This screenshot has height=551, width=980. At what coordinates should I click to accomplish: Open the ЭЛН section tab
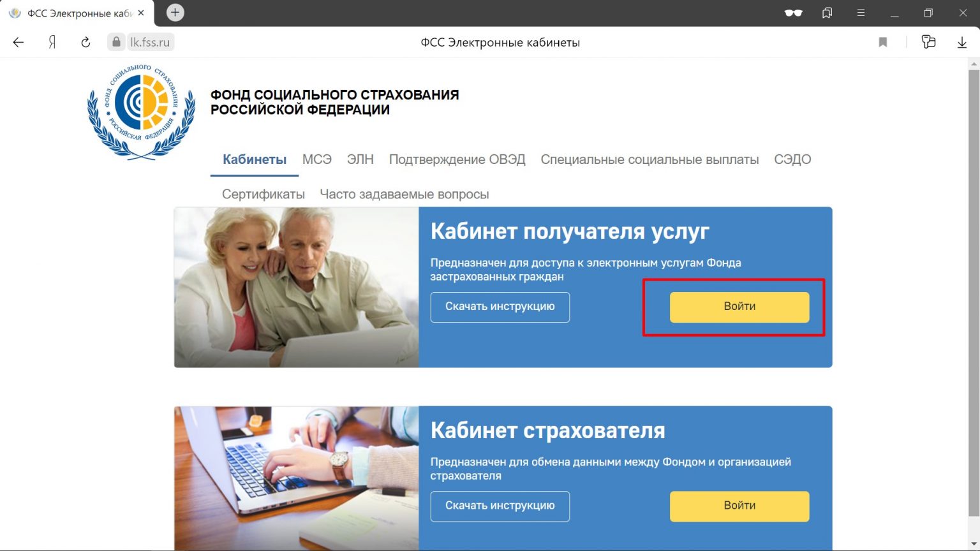360,159
